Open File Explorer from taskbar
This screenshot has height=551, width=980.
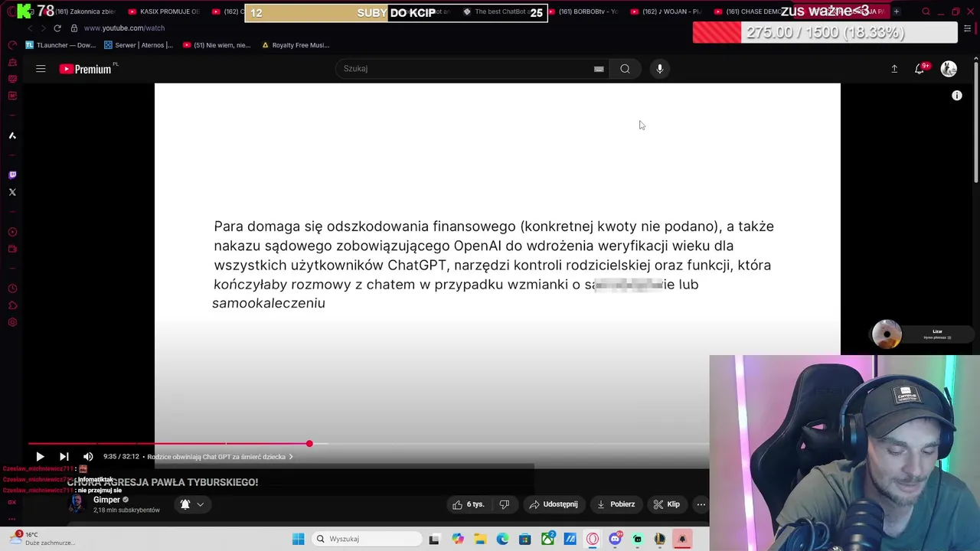tap(480, 539)
